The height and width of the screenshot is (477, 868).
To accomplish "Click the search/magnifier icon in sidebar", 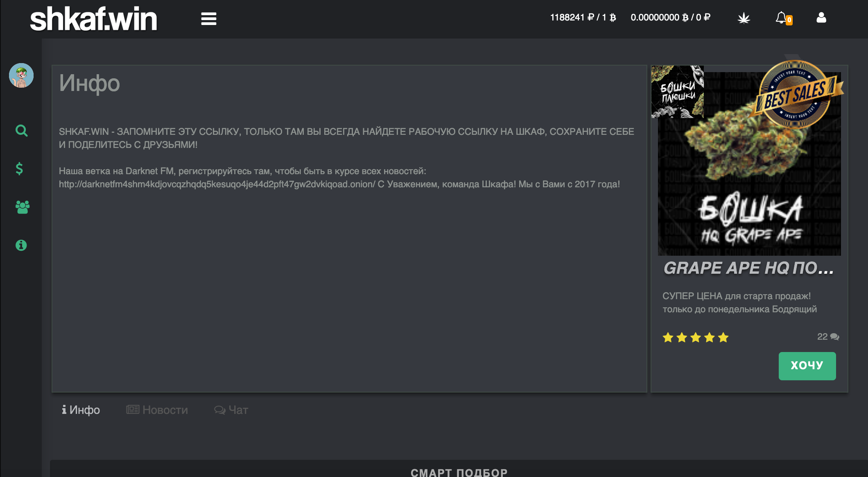I will 21,130.
